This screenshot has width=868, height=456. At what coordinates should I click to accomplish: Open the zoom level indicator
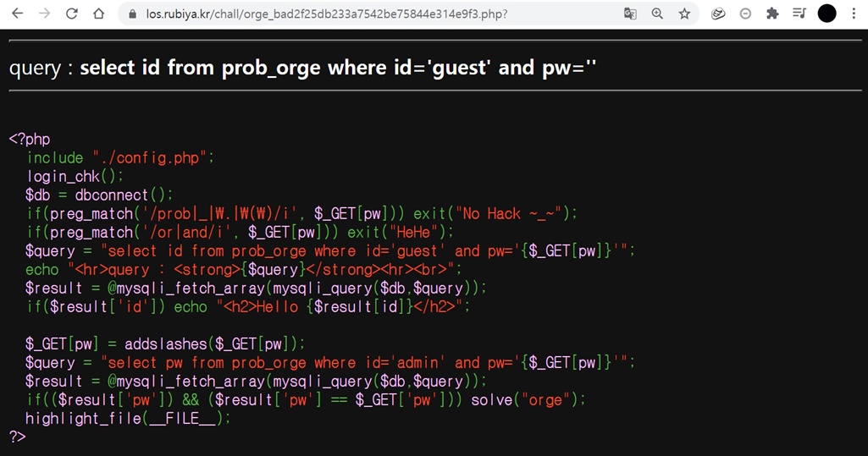pyautogui.click(x=657, y=14)
